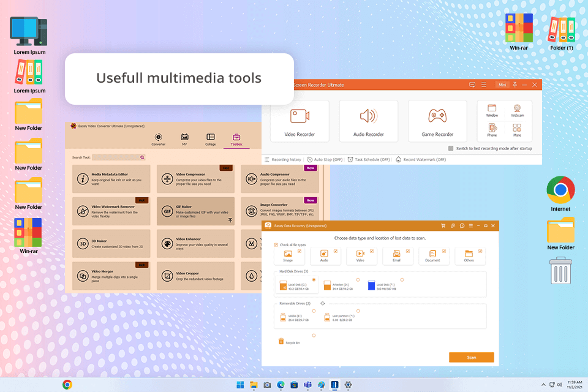
Task: Click the search magnifier icon in Toolbox
Action: pos(142,157)
